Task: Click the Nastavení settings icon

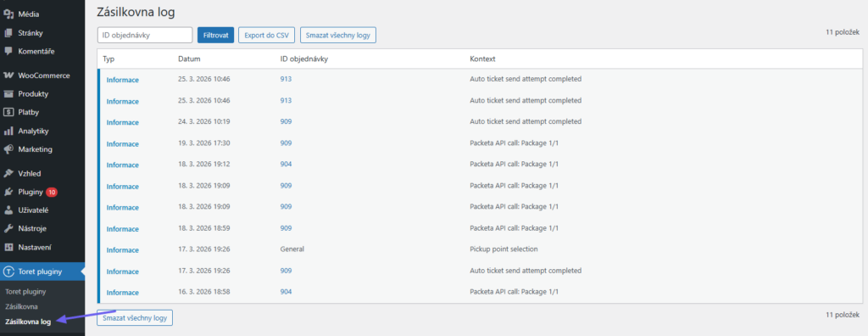Action: (x=8, y=247)
